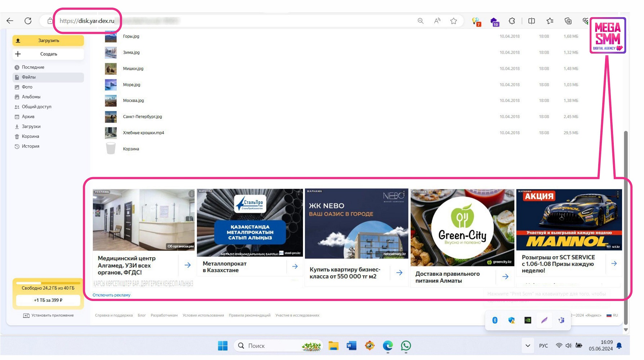
Task: Open WhatsApp from the taskbar
Action: coord(406,346)
